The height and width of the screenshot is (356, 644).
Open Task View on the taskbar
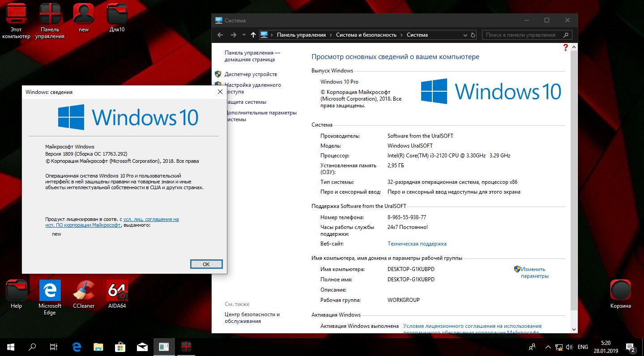[54, 347]
